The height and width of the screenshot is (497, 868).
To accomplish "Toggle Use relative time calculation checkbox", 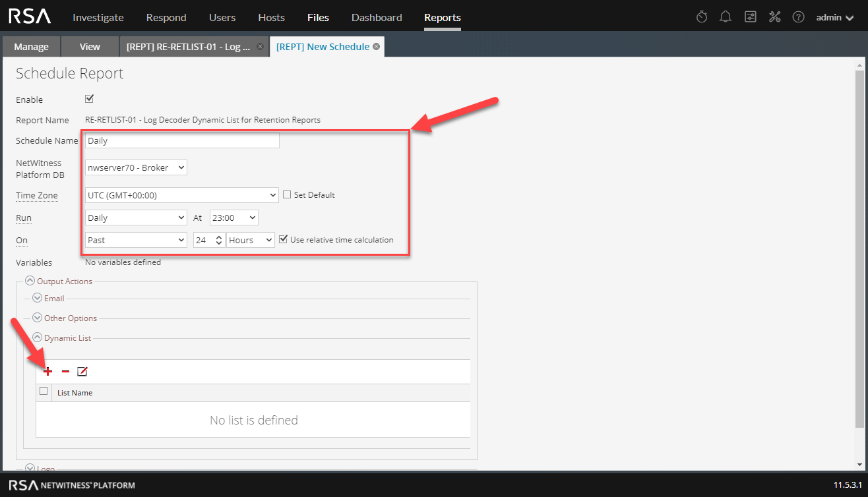I will coord(283,239).
